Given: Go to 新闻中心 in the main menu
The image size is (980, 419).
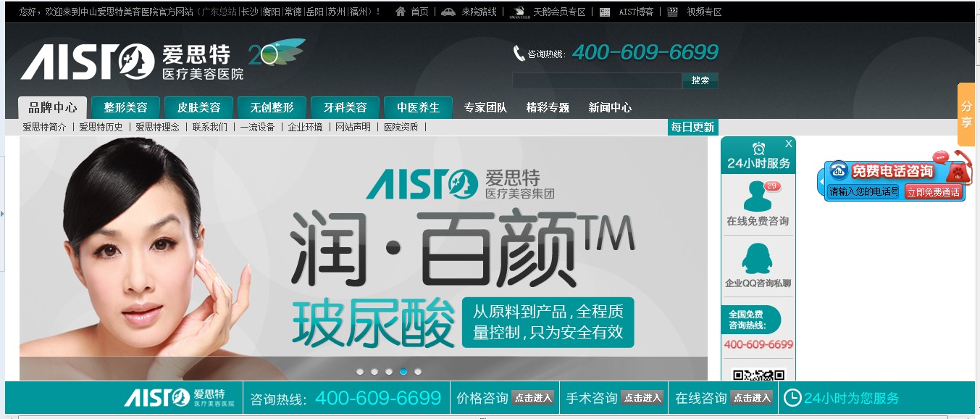Looking at the screenshot, I should coord(610,107).
